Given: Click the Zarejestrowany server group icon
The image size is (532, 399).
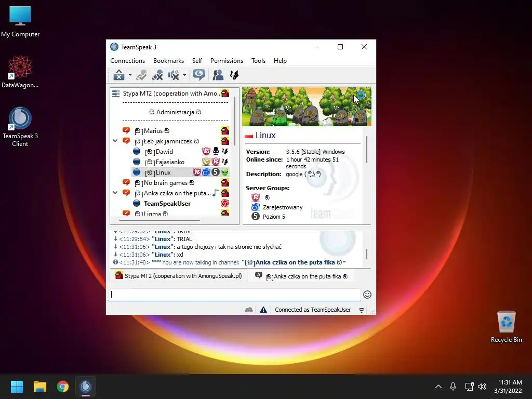Looking at the screenshot, I should tap(256, 207).
